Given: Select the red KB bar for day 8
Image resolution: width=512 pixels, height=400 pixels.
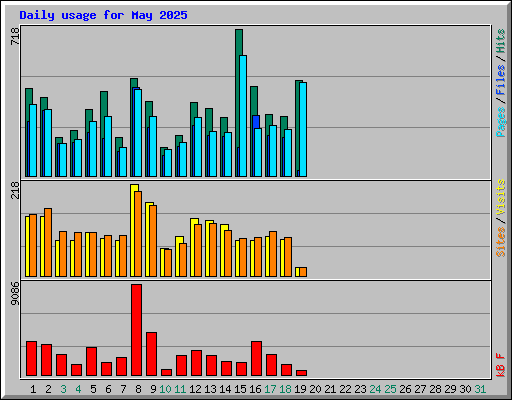Looking at the screenshot, I should coord(136,330).
